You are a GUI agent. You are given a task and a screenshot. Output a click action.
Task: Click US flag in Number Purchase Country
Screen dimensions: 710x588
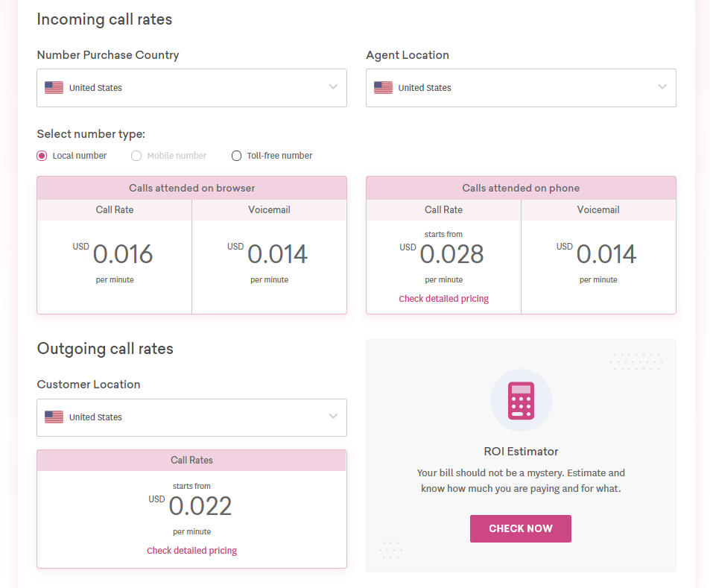(54, 87)
